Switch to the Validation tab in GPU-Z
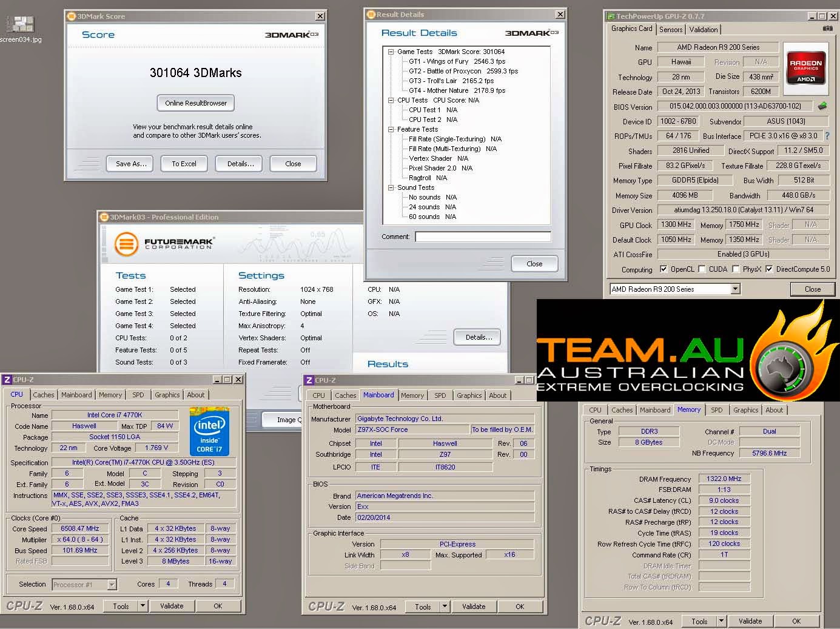The image size is (840, 629). click(704, 29)
